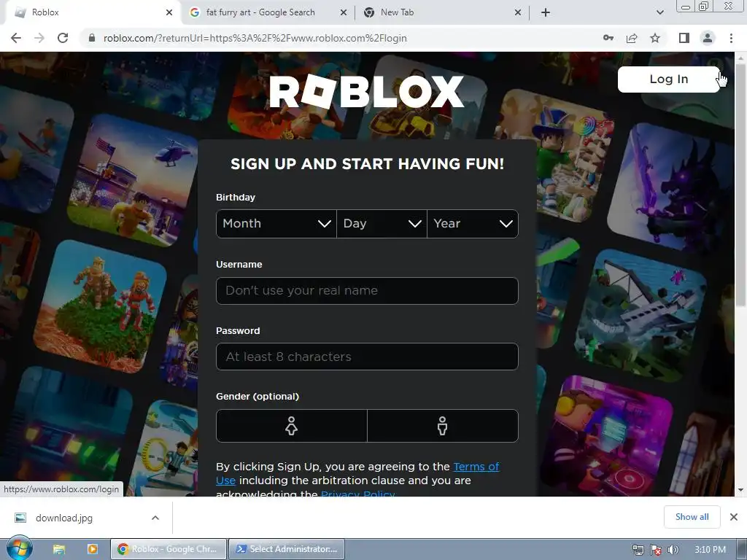
Task: Click the Log In button
Action: tap(669, 79)
